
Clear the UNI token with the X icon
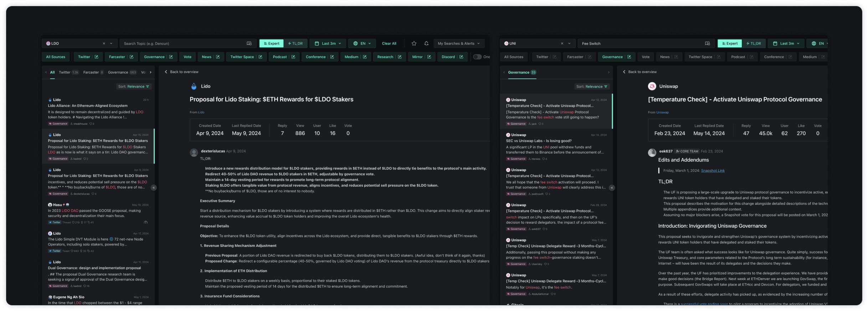click(x=562, y=43)
